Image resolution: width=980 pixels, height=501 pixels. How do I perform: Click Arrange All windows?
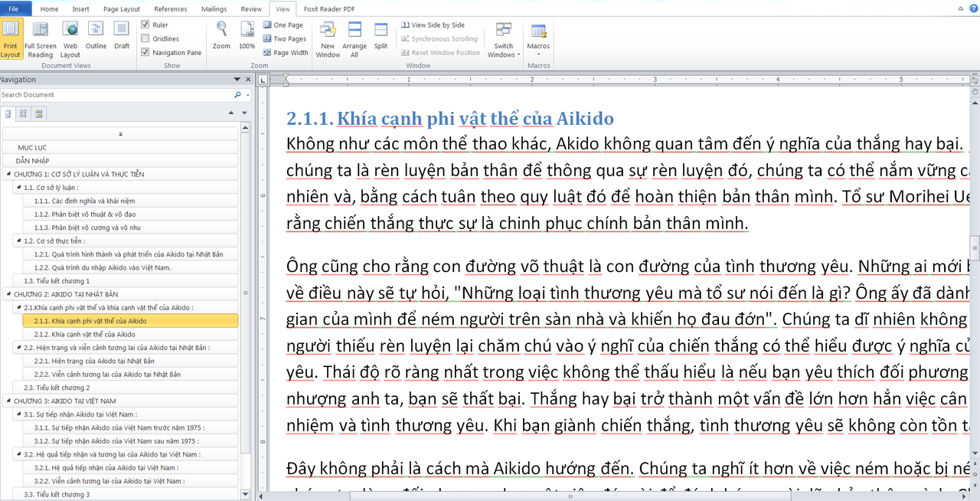click(354, 39)
